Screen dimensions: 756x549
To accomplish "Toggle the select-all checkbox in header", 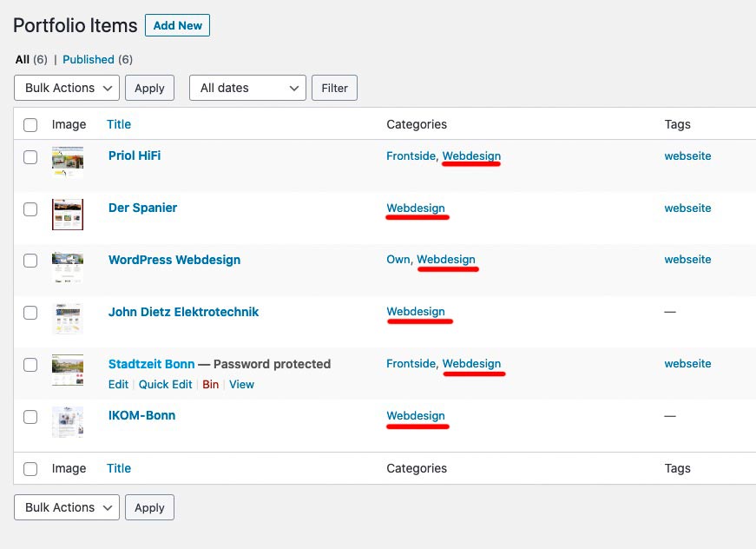I will tap(30, 125).
